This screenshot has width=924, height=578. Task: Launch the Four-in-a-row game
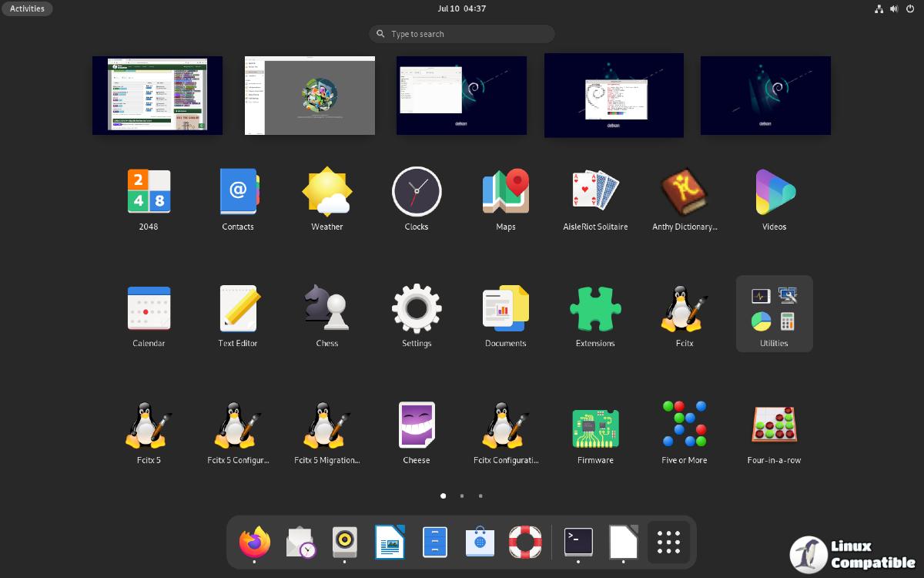[x=774, y=425]
